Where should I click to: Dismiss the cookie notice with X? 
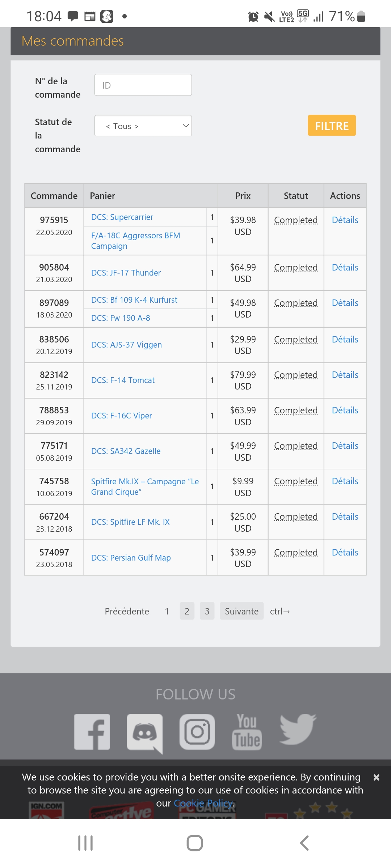[x=377, y=777]
